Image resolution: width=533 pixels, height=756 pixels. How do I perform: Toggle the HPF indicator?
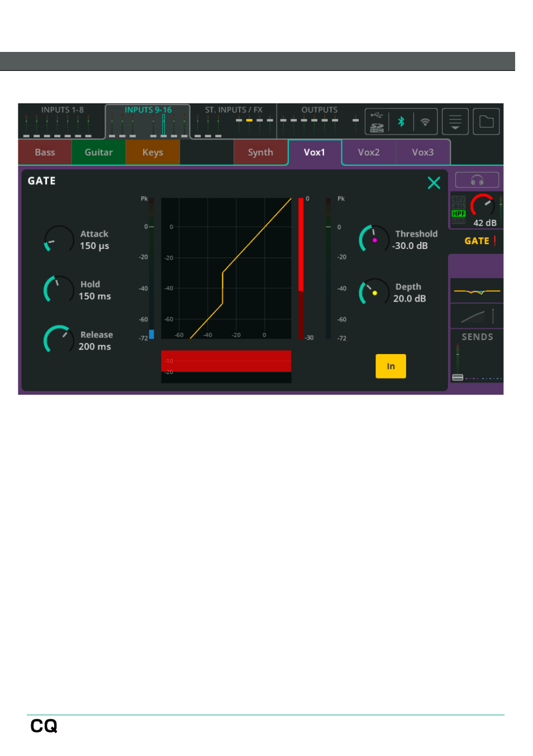point(459,213)
